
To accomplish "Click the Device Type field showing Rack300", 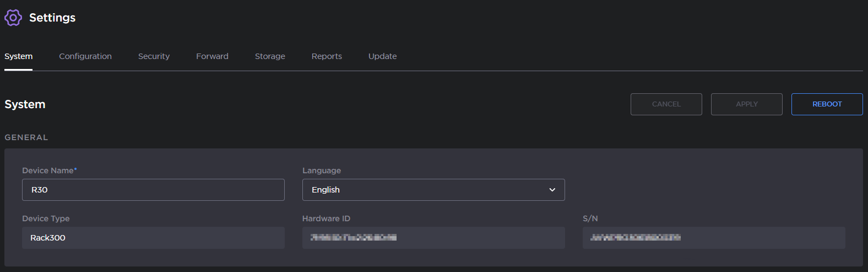I will tap(153, 238).
